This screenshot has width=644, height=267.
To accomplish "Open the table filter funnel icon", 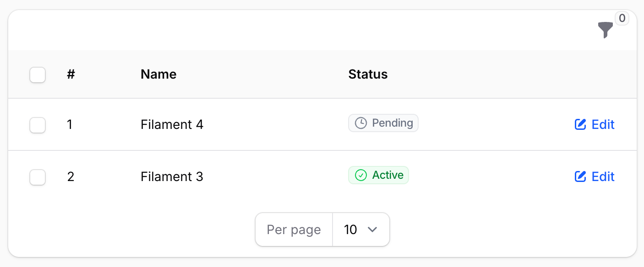I will pyautogui.click(x=605, y=30).
